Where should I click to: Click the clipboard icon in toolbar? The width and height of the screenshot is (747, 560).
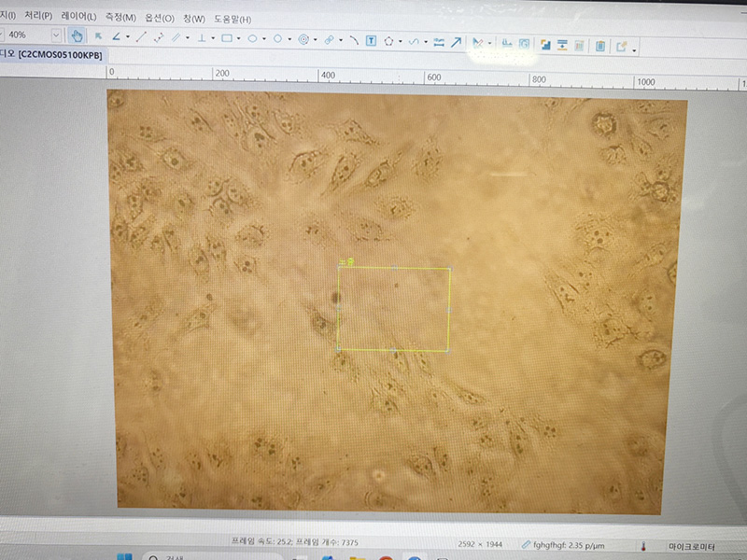point(599,44)
